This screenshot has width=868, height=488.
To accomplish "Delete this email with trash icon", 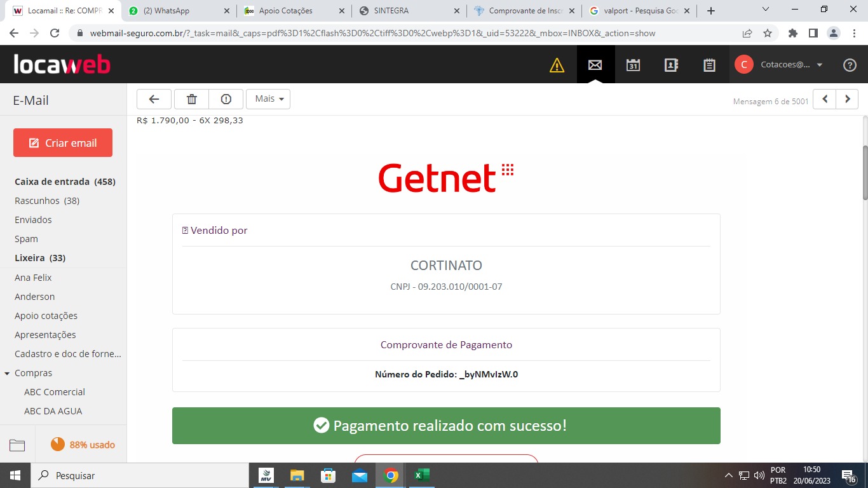I will (191, 99).
